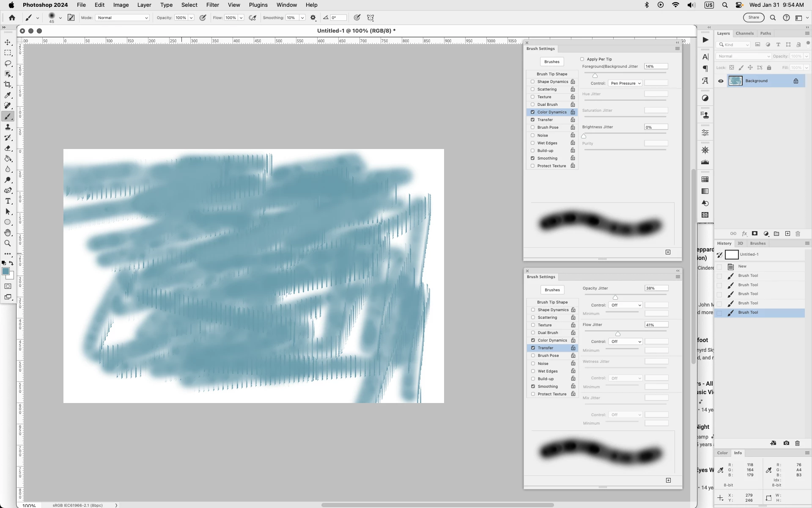812x508 pixels.
Task: Enable the Apply Per Tip checkbox
Action: pyautogui.click(x=582, y=59)
